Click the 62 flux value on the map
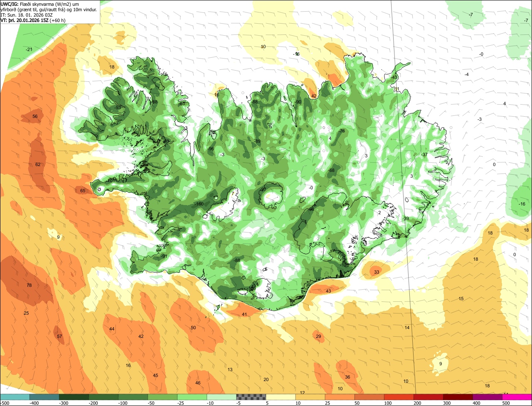Viewport: 532px width, 406px height. [38, 164]
